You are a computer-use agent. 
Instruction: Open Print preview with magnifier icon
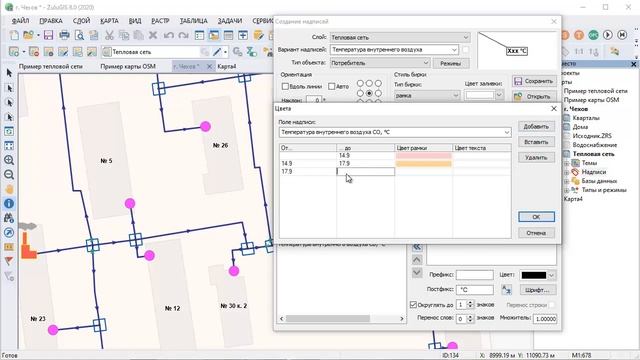click(79, 35)
